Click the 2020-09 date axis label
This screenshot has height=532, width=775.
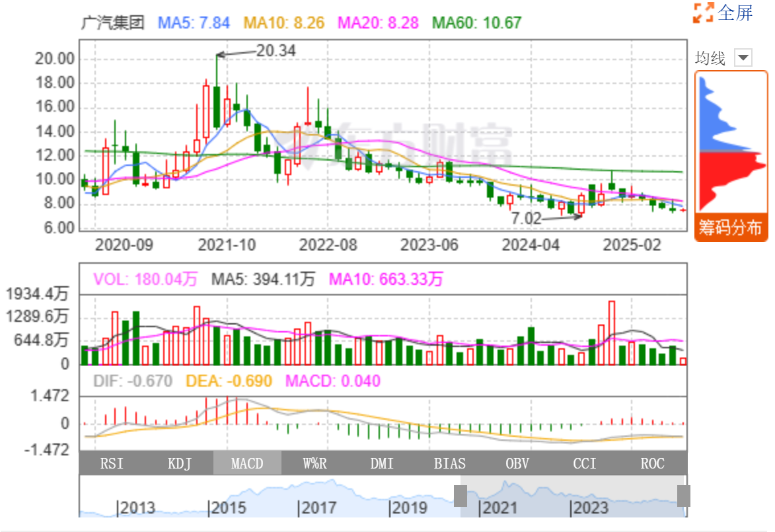[x=124, y=245]
